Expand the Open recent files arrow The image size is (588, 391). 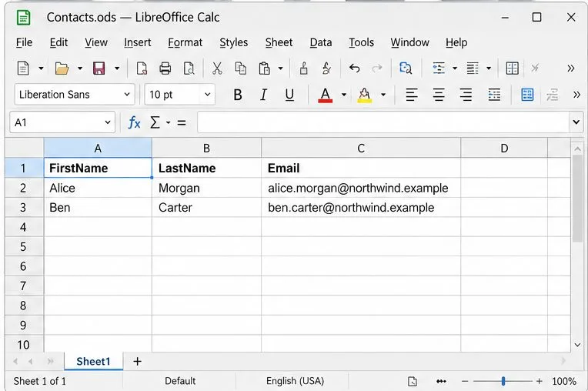point(80,69)
